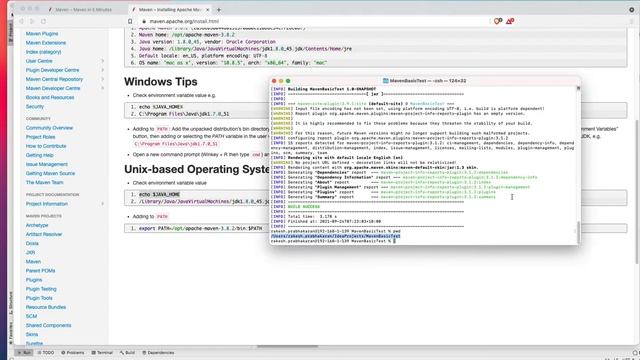Open the Archetype project link
This screenshot has width=640, height=360.
pyautogui.click(x=37, y=225)
